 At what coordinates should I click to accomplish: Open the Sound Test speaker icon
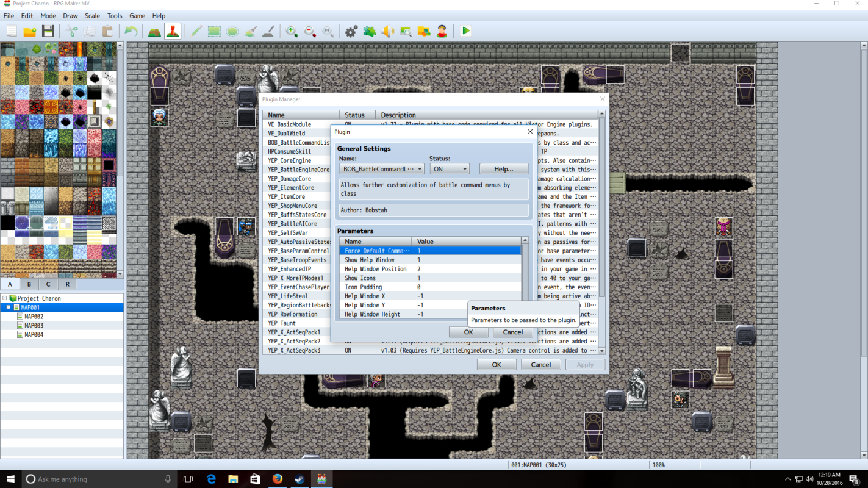pyautogui.click(x=388, y=31)
